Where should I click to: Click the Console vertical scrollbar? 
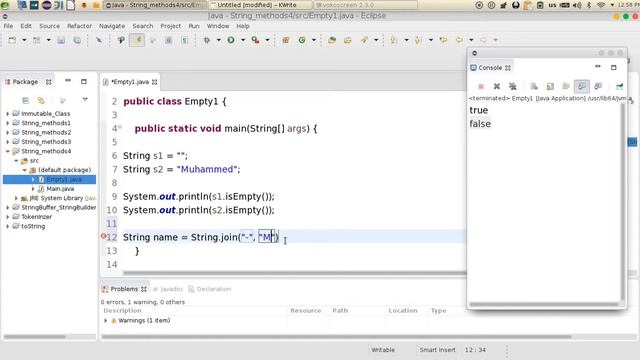click(x=622, y=202)
